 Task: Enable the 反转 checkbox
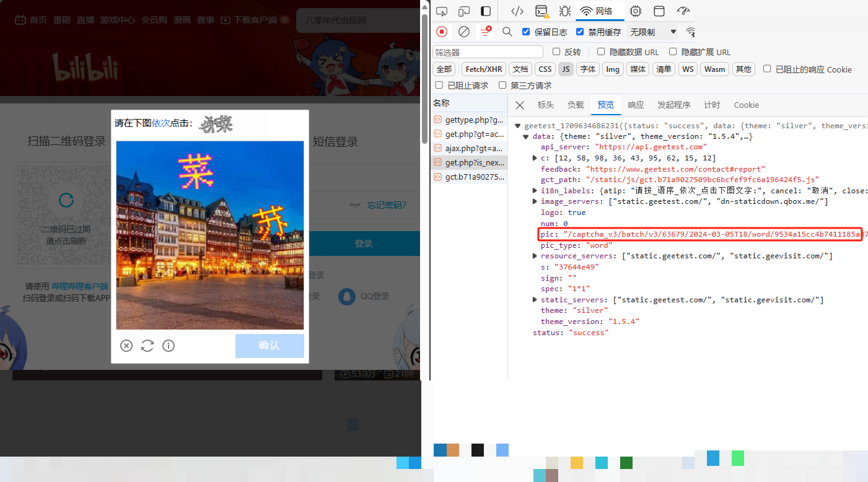556,52
